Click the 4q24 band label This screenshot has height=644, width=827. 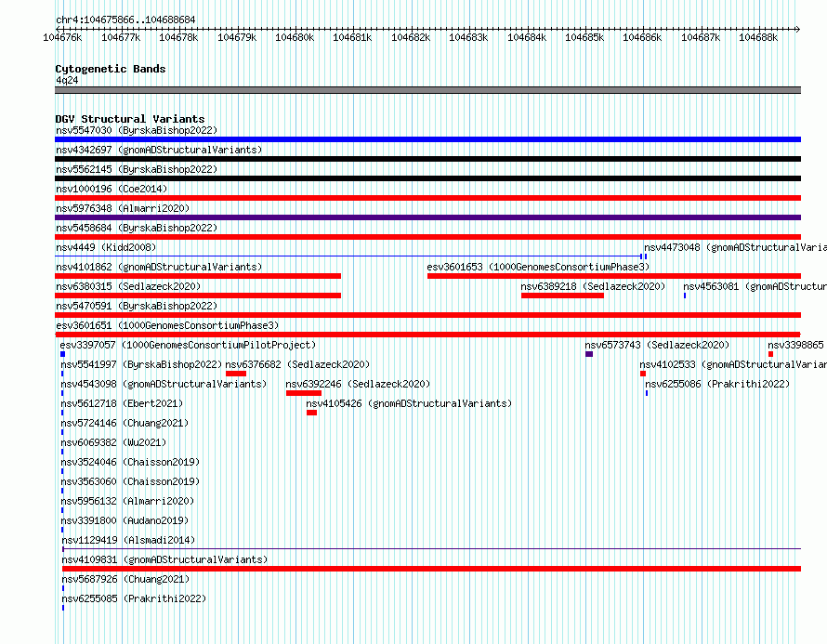pos(67,80)
